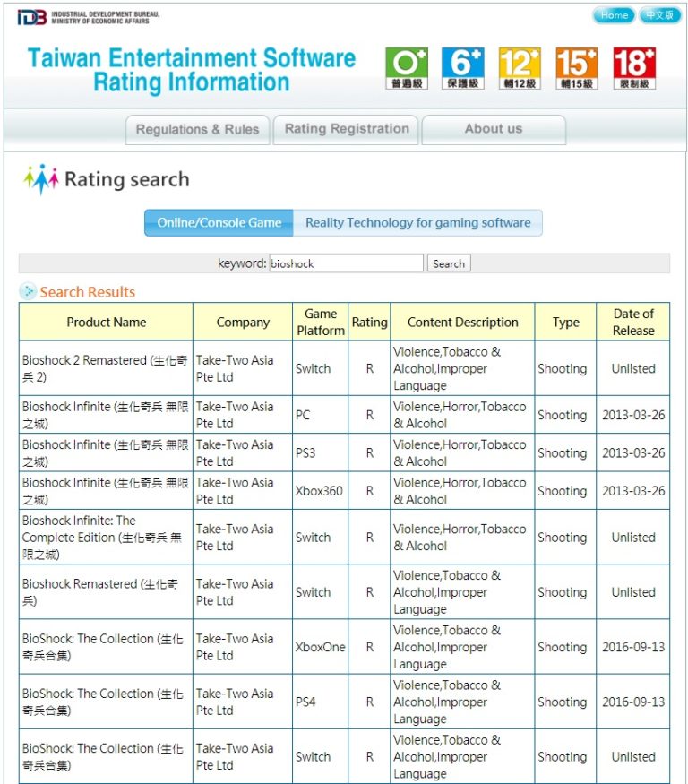The image size is (688, 784).
Task: Select the 0+ general rating icon
Action: tap(407, 68)
